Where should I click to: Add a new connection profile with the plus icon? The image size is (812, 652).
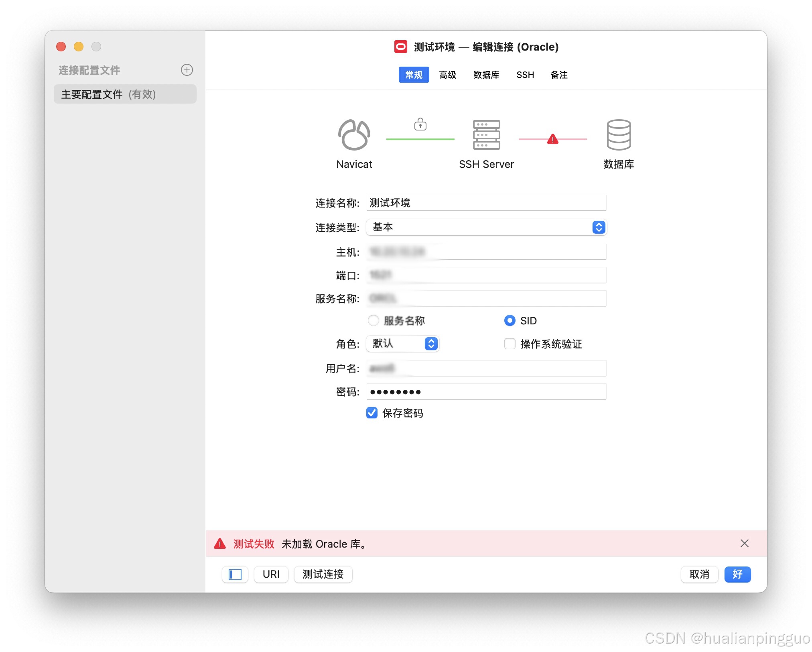pos(187,70)
